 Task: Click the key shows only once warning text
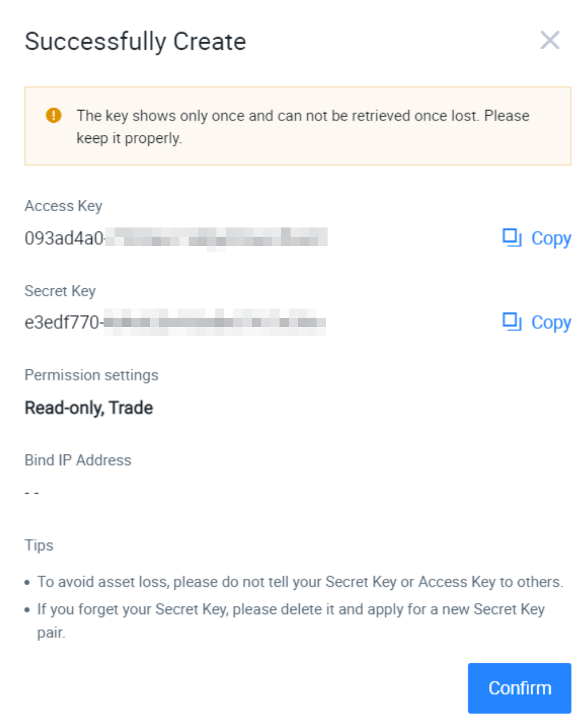(303, 126)
